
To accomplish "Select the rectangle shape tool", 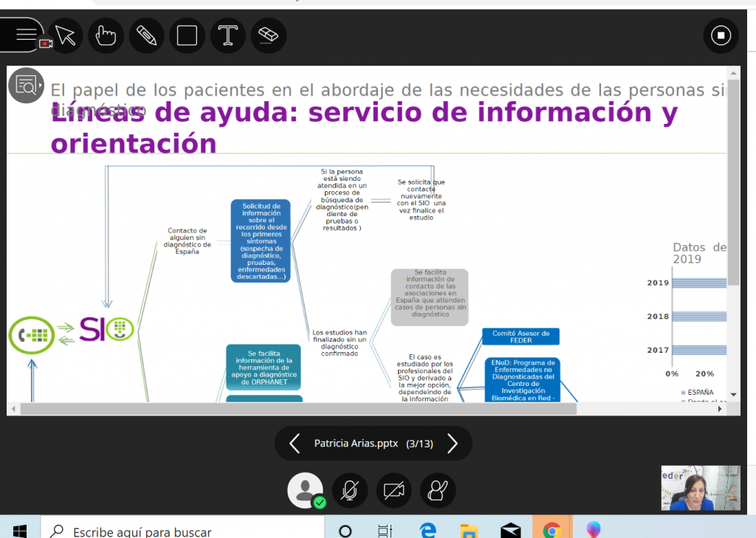I will tap(187, 35).
